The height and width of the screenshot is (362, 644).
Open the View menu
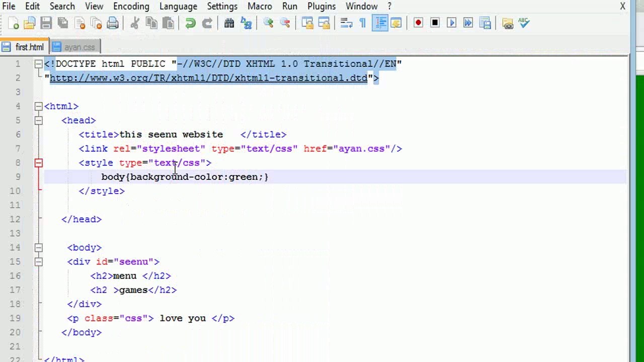[94, 7]
